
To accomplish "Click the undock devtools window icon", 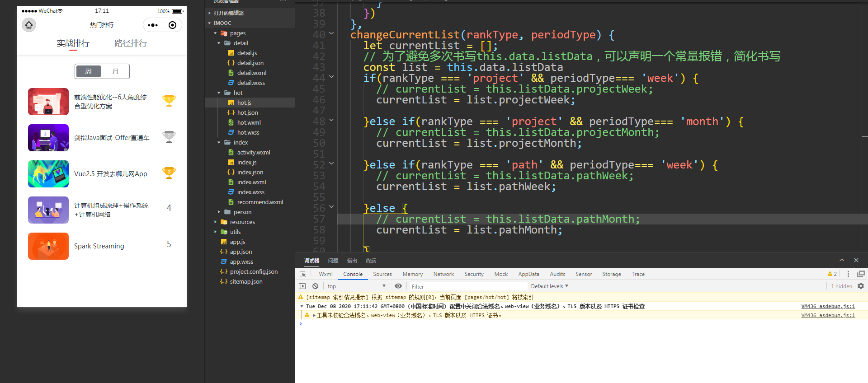I will (861, 274).
